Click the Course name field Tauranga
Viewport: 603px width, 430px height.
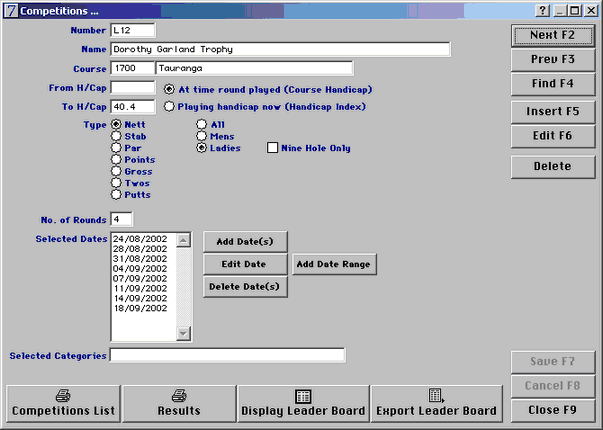coord(254,68)
